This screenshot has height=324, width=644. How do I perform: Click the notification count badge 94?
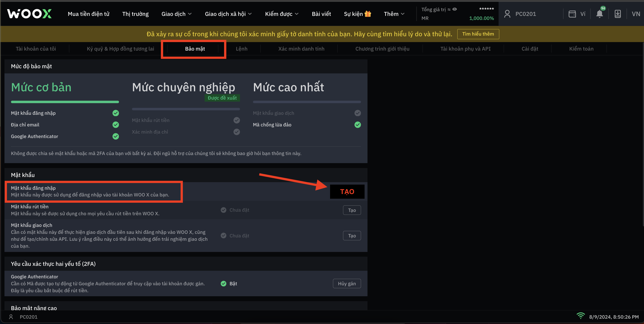click(603, 8)
